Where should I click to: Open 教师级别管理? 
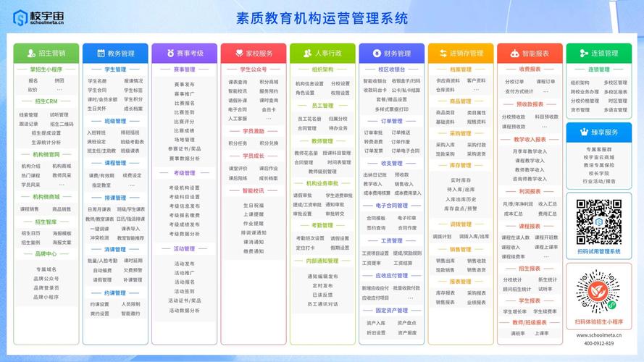coord(322,172)
